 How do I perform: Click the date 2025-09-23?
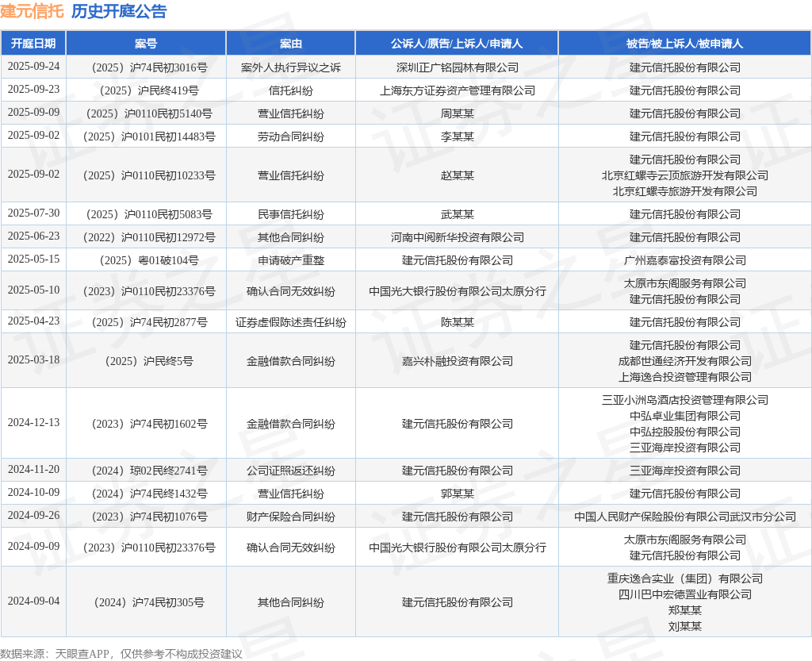coord(33,89)
